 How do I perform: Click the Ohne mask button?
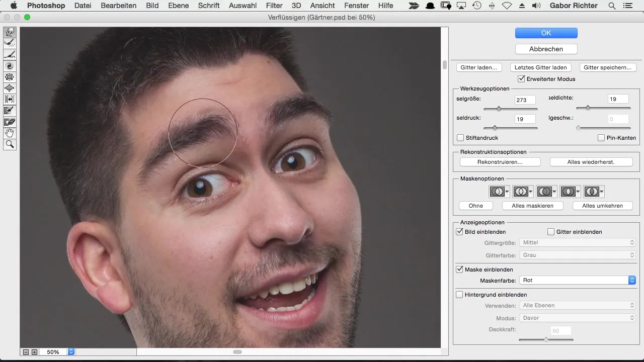tap(476, 206)
